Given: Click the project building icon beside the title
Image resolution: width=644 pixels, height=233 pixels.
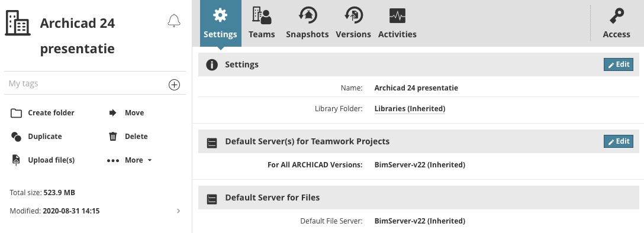Looking at the screenshot, I should point(18,23).
